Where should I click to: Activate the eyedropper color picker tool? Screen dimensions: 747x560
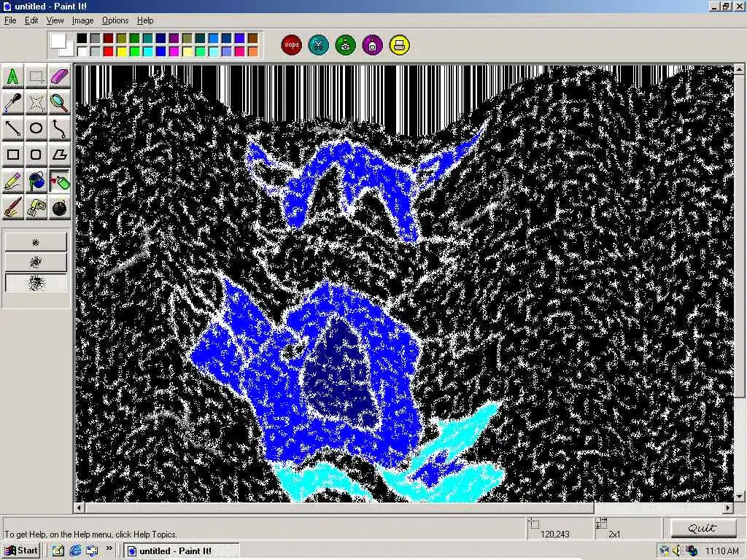13,102
